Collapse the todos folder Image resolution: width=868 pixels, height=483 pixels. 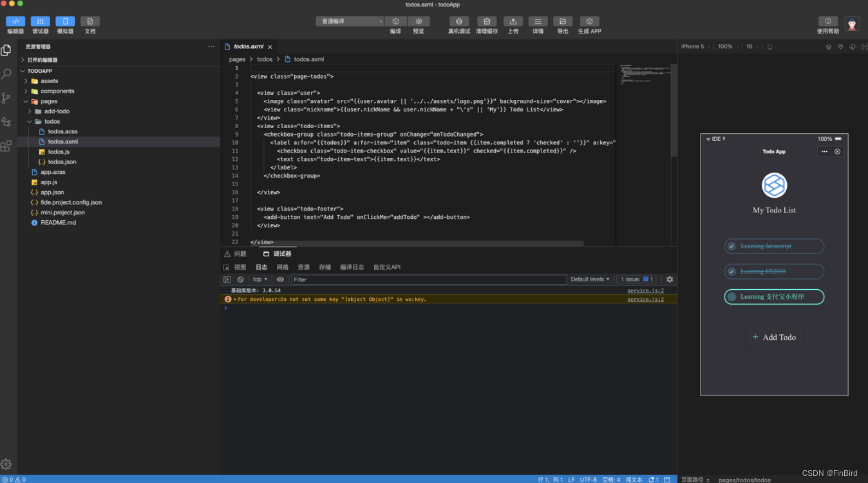[x=118, y=121]
